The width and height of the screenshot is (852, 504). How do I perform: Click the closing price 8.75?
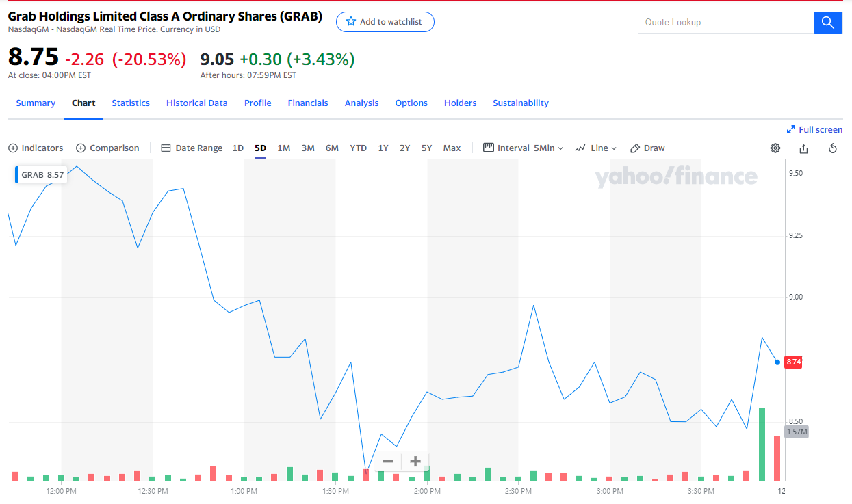tap(34, 57)
